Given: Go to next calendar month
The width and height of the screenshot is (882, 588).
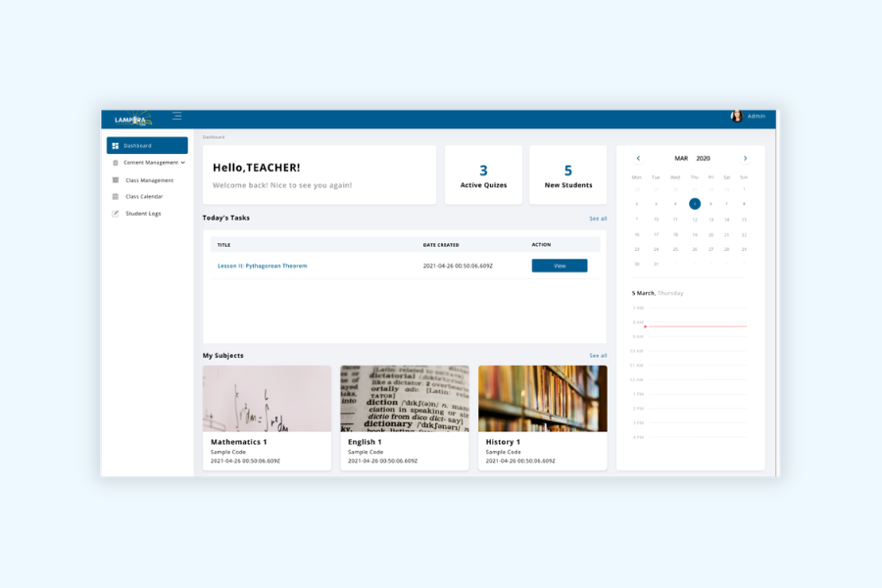Looking at the screenshot, I should click(x=746, y=158).
